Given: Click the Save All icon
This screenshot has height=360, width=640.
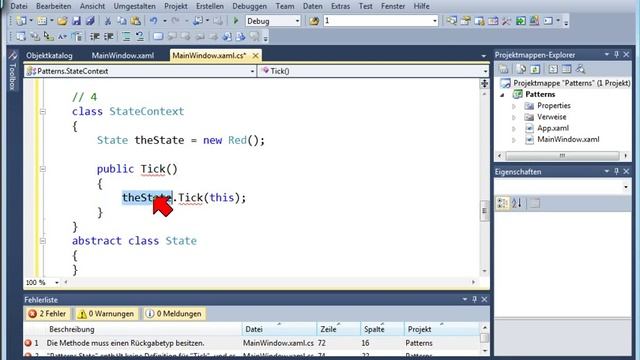Looking at the screenshot, I should [x=90, y=21].
